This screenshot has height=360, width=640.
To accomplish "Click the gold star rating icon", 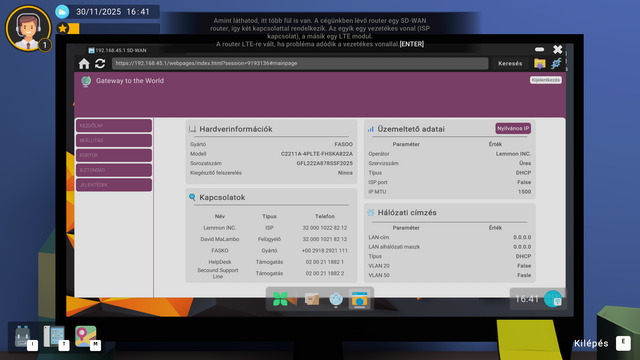I will [62, 28].
